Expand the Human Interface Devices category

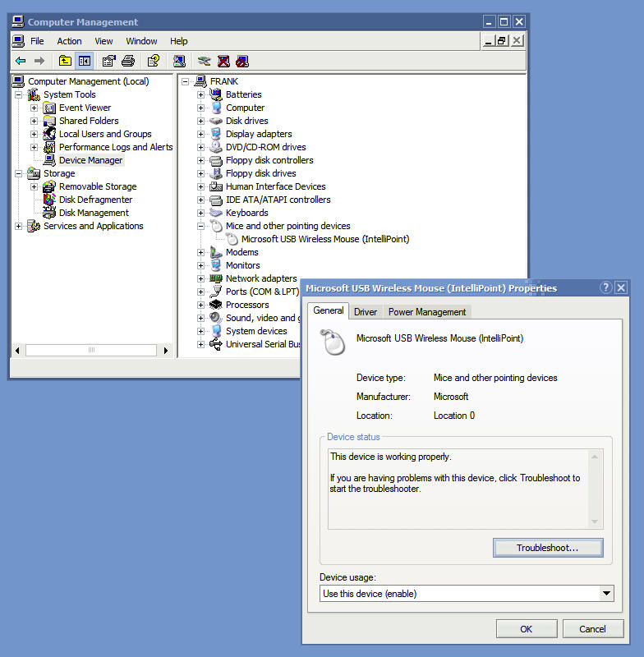(x=200, y=186)
